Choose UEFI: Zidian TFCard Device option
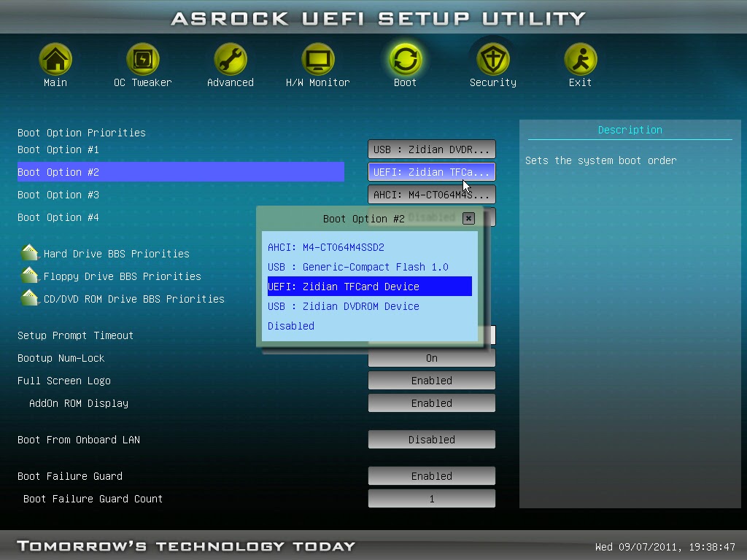Viewport: 747px width, 560px height. coord(370,286)
